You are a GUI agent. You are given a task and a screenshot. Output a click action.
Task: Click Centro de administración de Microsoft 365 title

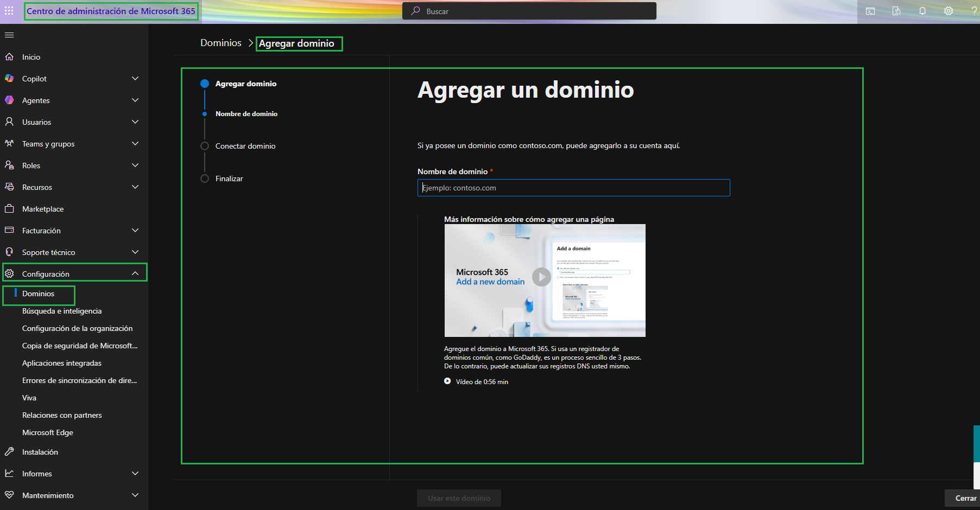coord(111,11)
